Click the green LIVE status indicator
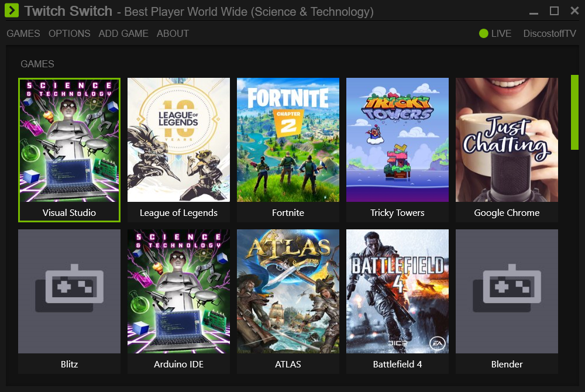The width and height of the screenshot is (585, 392). [x=484, y=33]
